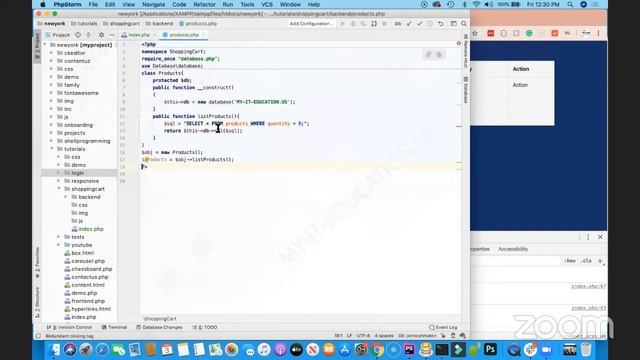Screen dimensions: 640x360
Task: Open the VCS menu
Action: click(x=267, y=4)
